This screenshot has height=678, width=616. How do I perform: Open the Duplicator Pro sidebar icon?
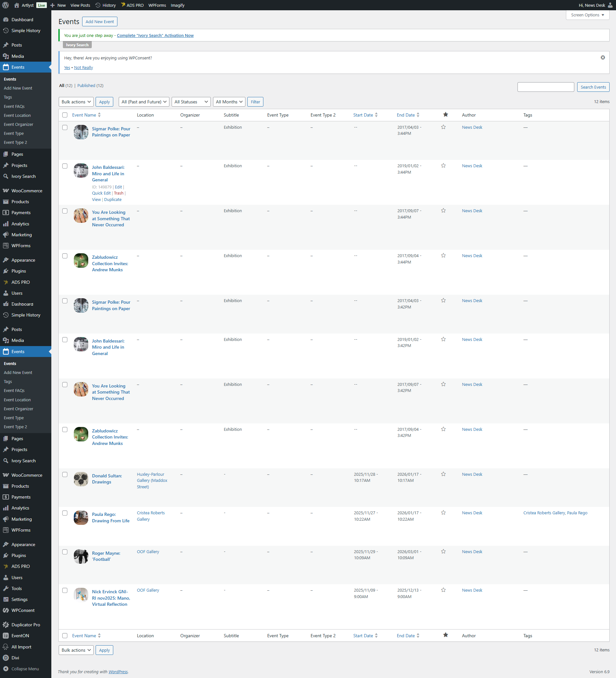click(x=6, y=624)
